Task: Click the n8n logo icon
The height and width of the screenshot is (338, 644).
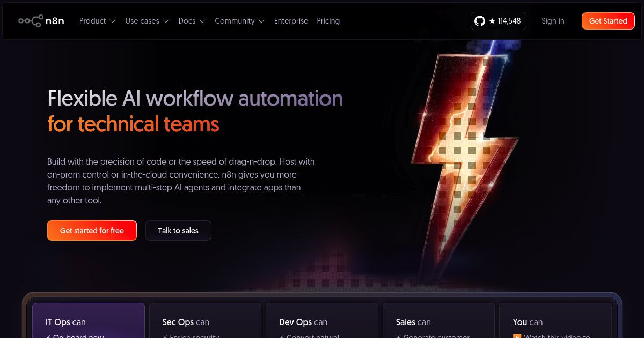Action: pos(31,21)
